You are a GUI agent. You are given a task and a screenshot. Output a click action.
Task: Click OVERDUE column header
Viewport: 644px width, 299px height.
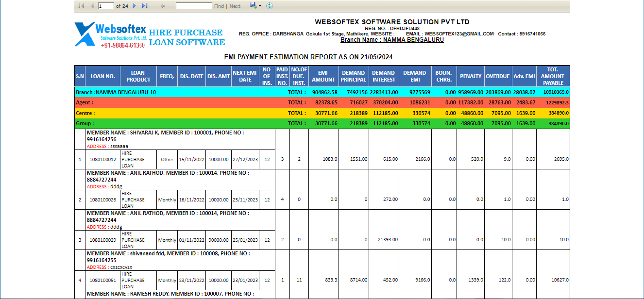tap(498, 76)
